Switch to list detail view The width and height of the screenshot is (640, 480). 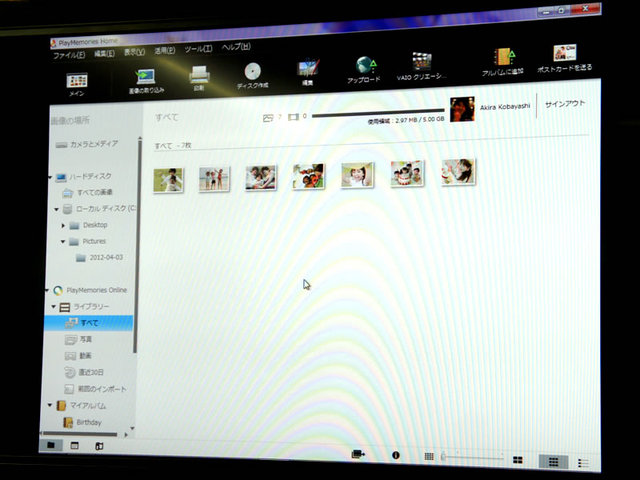pyautogui.click(x=584, y=463)
